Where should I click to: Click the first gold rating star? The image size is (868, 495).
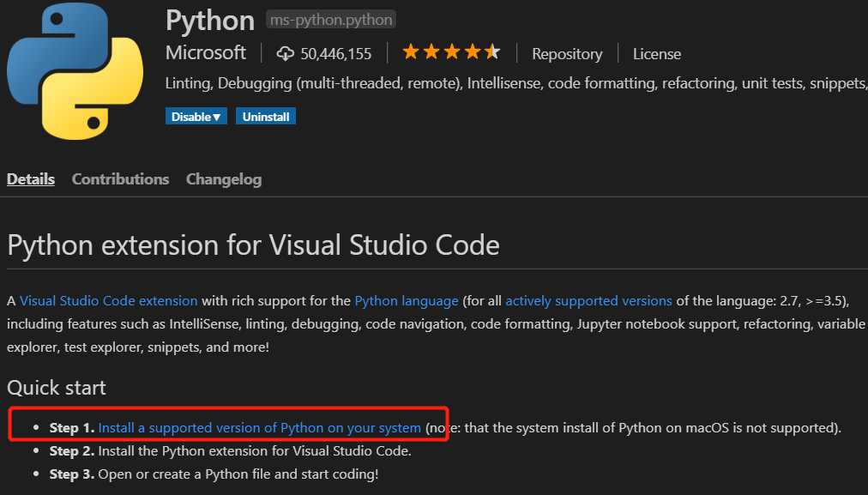411,52
